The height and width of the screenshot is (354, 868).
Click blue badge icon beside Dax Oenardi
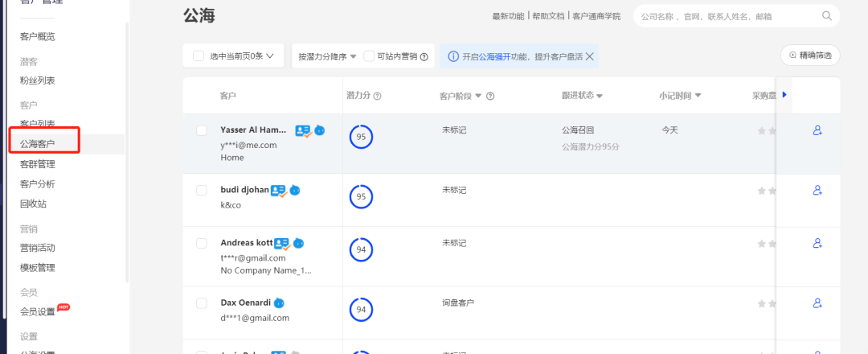click(279, 303)
